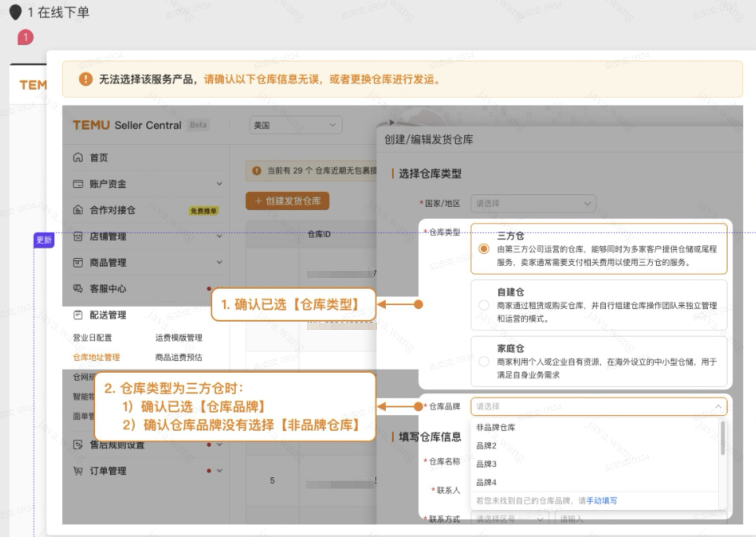Image resolution: width=756 pixels, height=537 pixels.
Task: Click the 联系方式 请输入 input field
Action: click(x=641, y=519)
